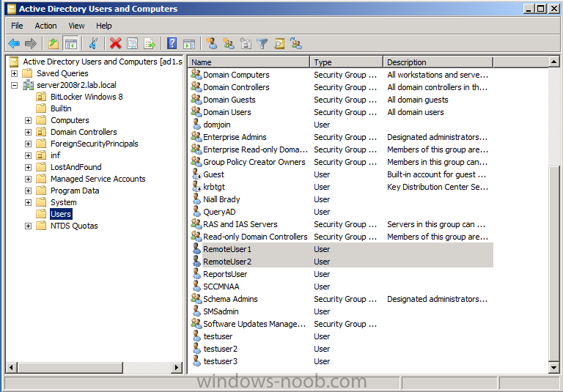Collapse the server2008r2.lab.local domain node
The height and width of the screenshot is (392, 563).
point(14,86)
